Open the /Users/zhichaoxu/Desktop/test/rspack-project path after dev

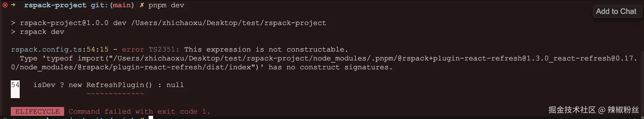coord(229,23)
